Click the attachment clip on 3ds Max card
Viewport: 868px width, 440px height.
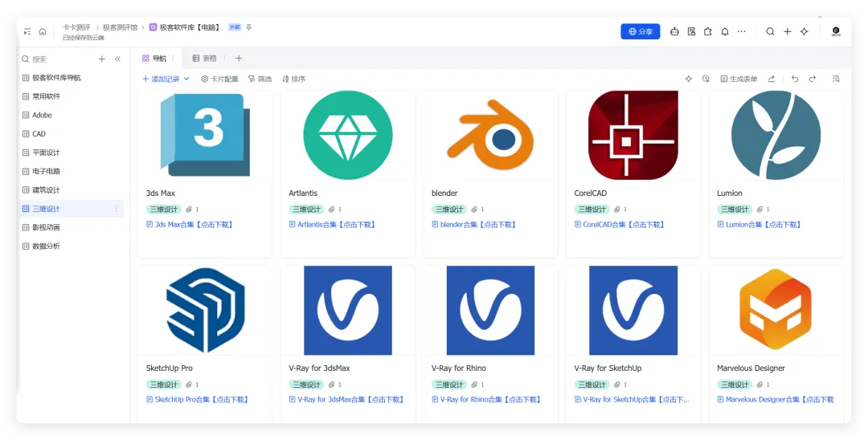click(x=189, y=210)
